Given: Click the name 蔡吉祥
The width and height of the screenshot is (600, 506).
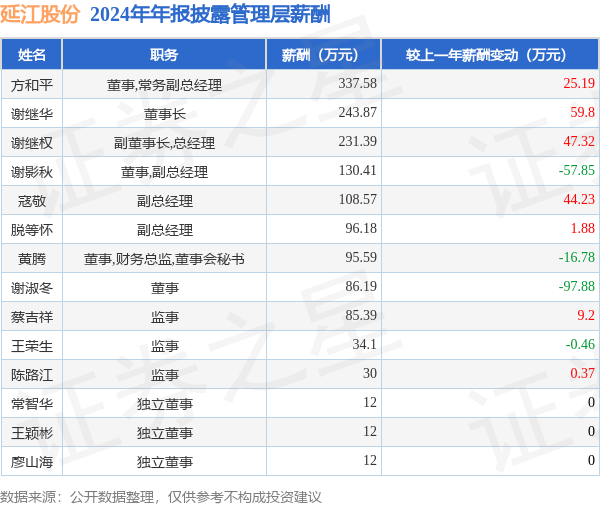Looking at the screenshot, I should click(31, 317).
